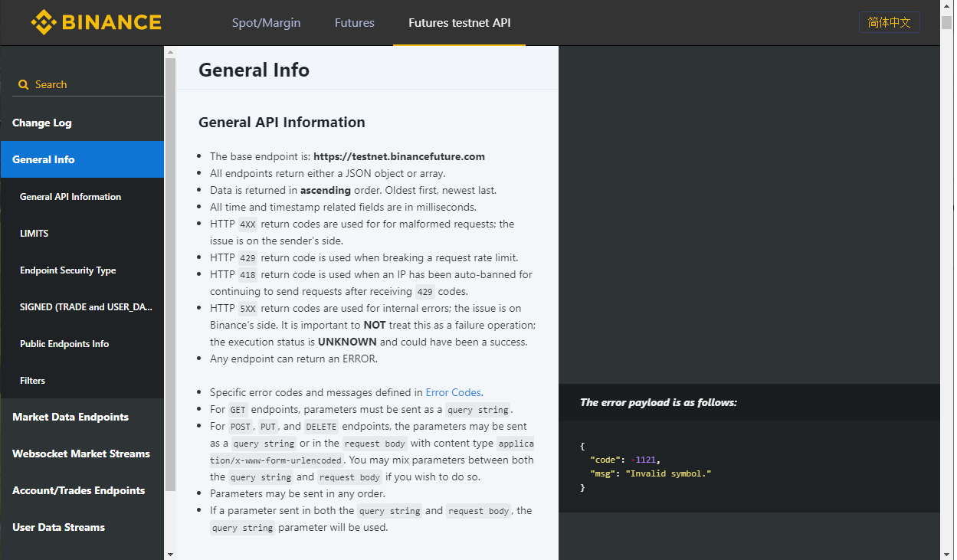The height and width of the screenshot is (560, 957).
Task: Switch language to 简体中文
Action: tap(889, 22)
